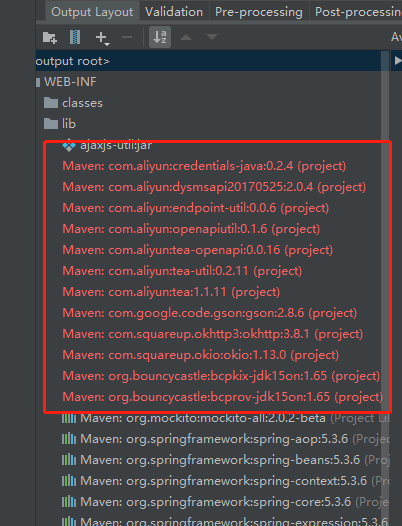Image resolution: width=402 pixels, height=526 pixels.
Task: Open the Post-processing tab
Action: coord(357,12)
